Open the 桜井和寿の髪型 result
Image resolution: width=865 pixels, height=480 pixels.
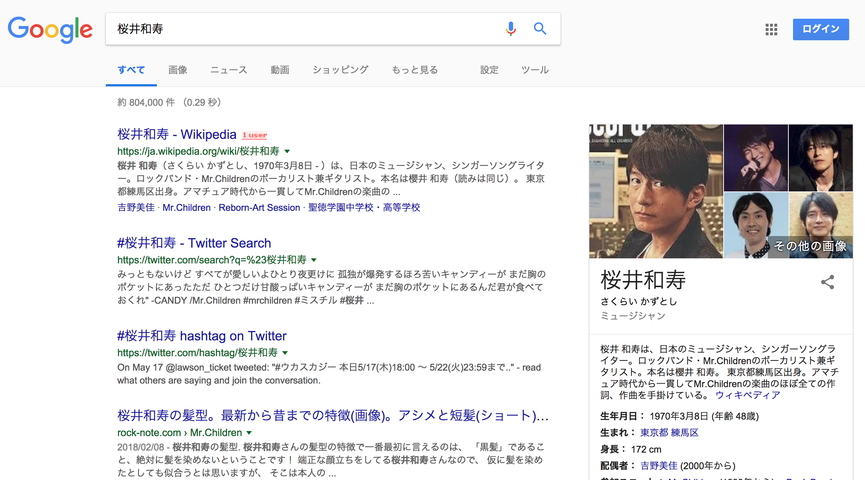[x=333, y=415]
